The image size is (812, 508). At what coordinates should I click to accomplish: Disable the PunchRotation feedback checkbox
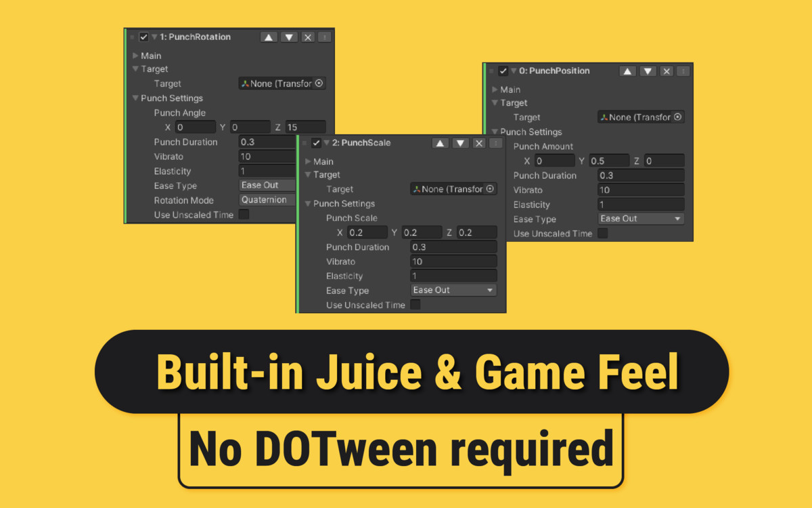pyautogui.click(x=143, y=37)
